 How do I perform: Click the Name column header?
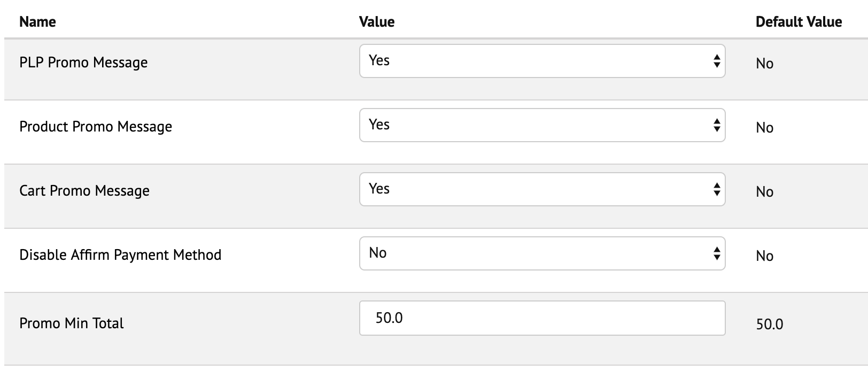tap(37, 22)
